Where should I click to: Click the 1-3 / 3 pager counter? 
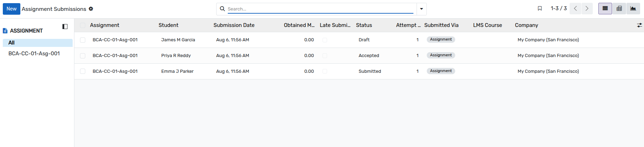point(559,8)
